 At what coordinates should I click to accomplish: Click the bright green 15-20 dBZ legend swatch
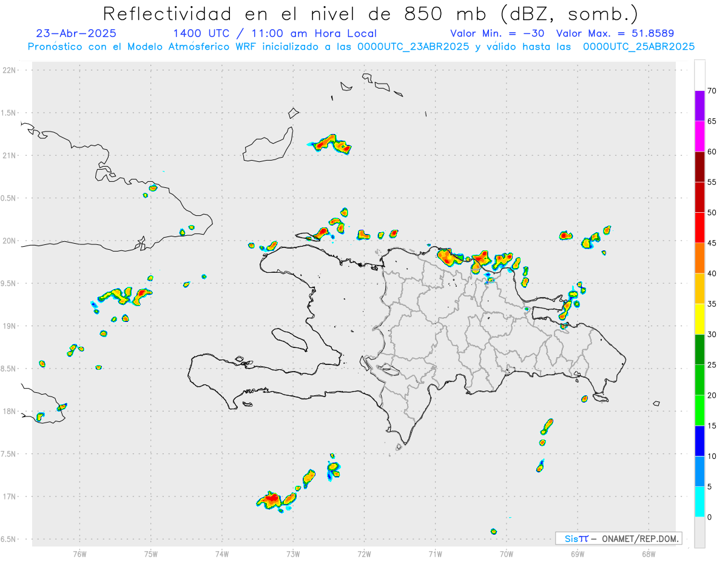pos(699,410)
